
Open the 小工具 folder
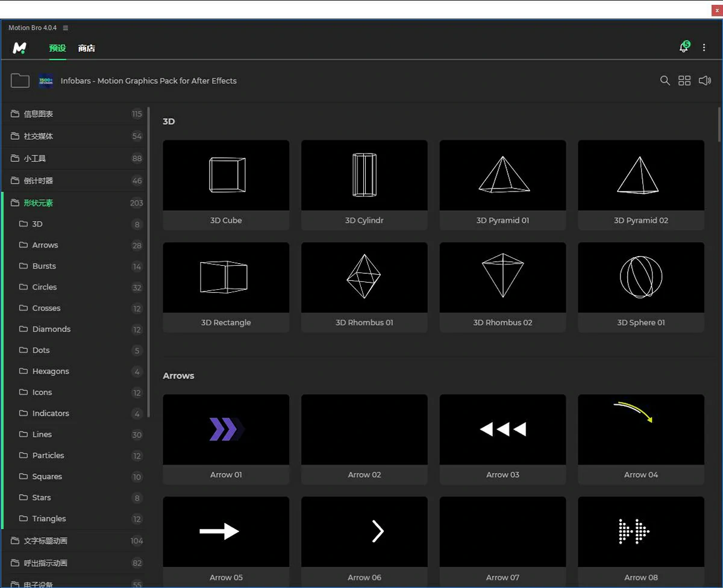pyautogui.click(x=74, y=158)
